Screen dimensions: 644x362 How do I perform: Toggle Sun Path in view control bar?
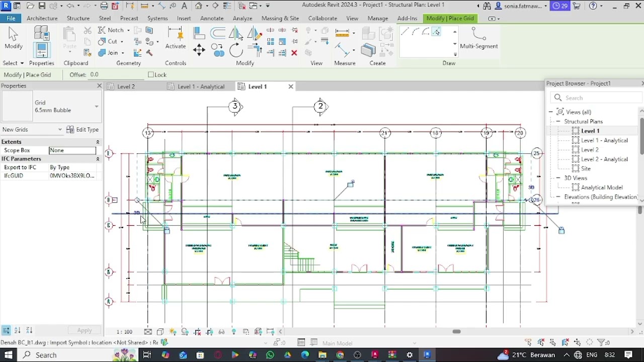point(173,332)
